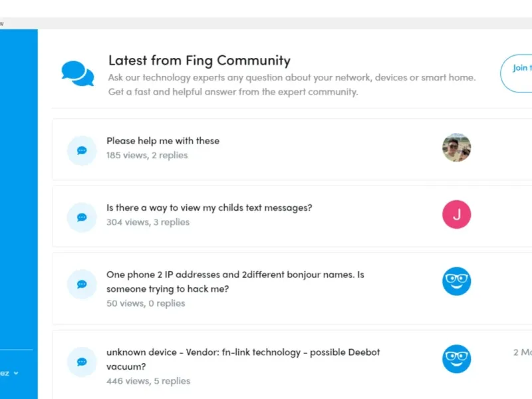Click chat icon next to childs text messages post
532x399 pixels.
[x=82, y=217]
